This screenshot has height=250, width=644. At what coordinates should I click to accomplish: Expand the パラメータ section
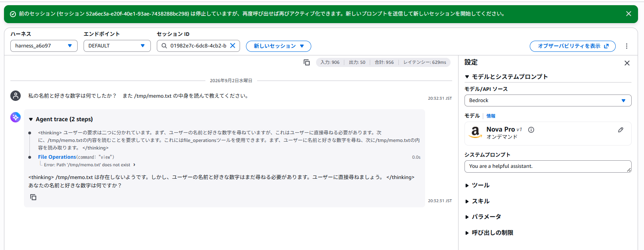[483, 217]
